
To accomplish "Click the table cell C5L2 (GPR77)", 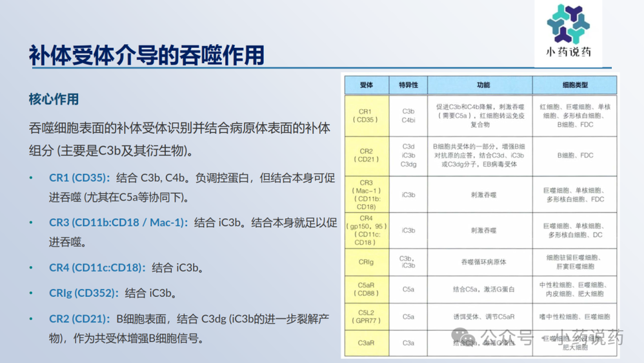I will (367, 316).
